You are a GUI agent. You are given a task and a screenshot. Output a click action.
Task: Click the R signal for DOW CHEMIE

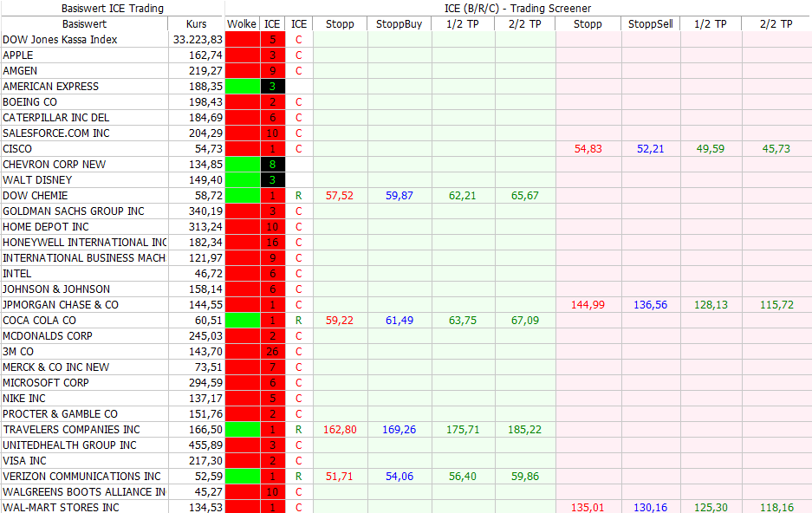[298, 195]
